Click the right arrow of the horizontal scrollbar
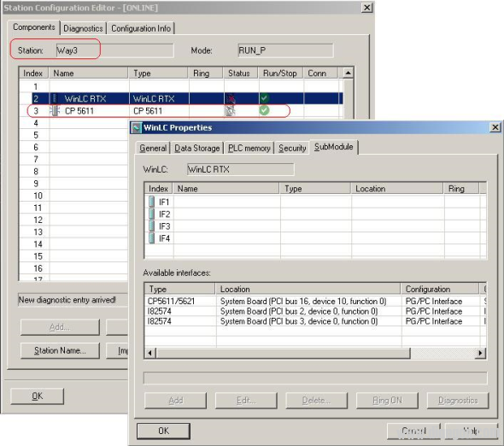Image resolution: width=504 pixels, height=446 pixels. (480, 353)
